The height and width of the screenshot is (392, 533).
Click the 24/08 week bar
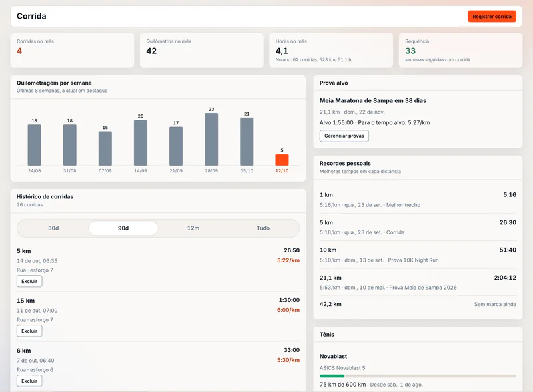coord(35,145)
